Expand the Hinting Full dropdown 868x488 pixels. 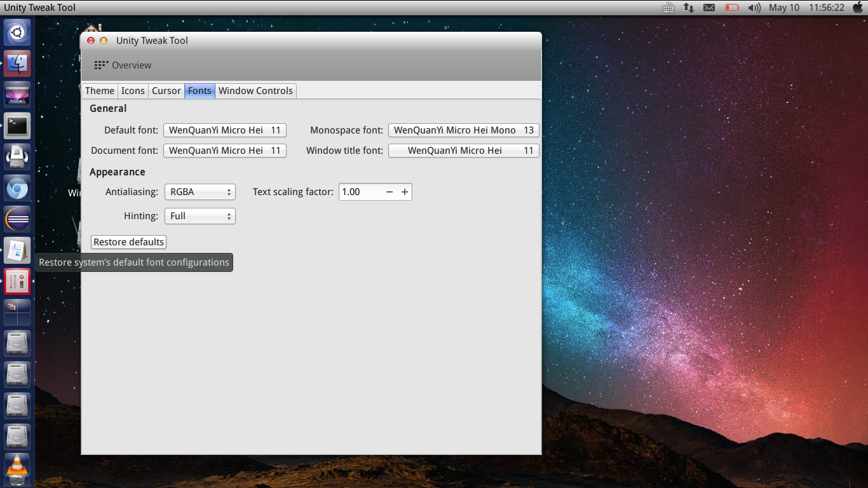pos(200,216)
